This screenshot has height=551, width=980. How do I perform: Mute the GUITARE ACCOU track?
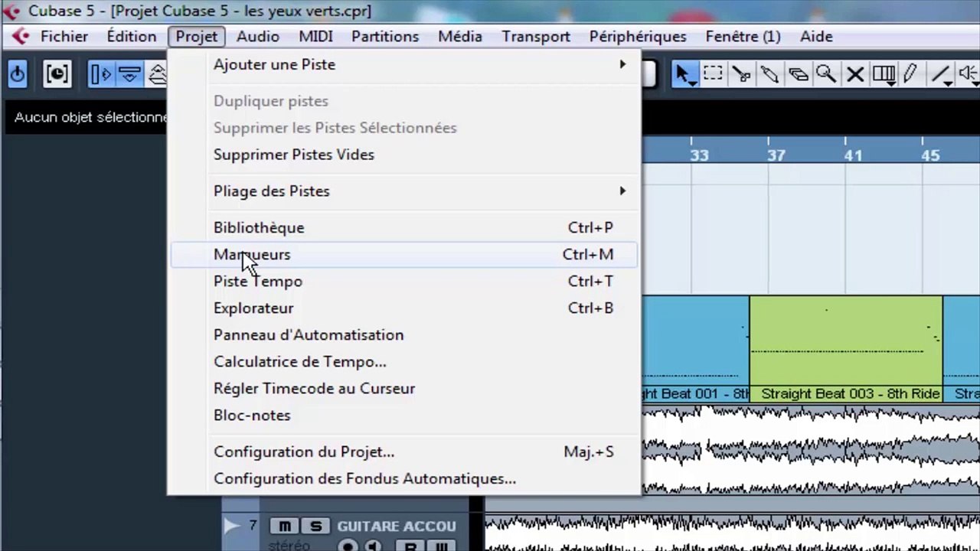click(x=285, y=526)
